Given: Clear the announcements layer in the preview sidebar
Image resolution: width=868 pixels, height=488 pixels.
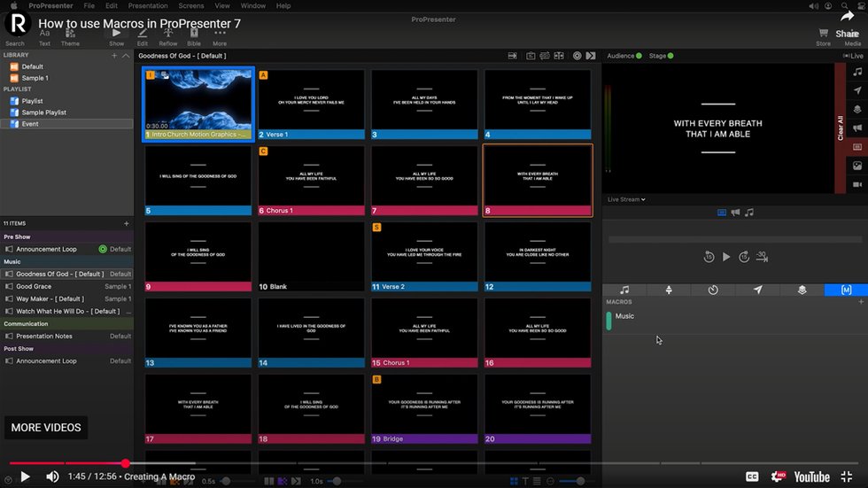Looking at the screenshot, I should [857, 128].
